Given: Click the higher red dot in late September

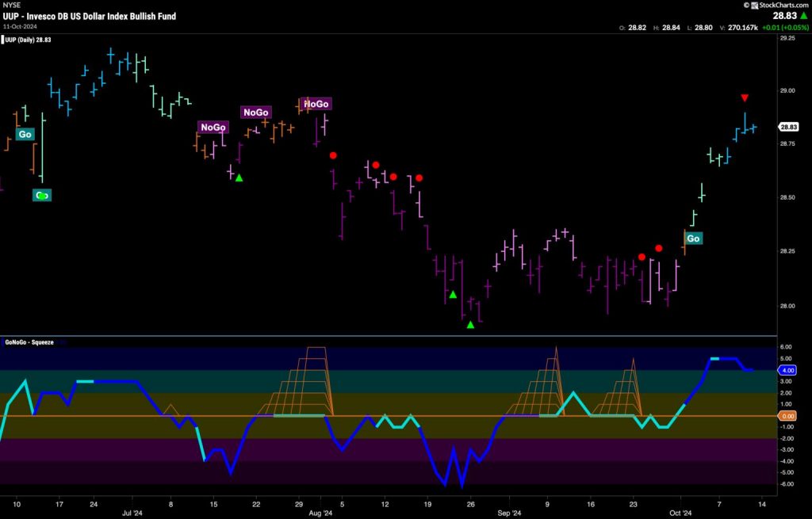Looking at the screenshot, I should coord(659,248).
